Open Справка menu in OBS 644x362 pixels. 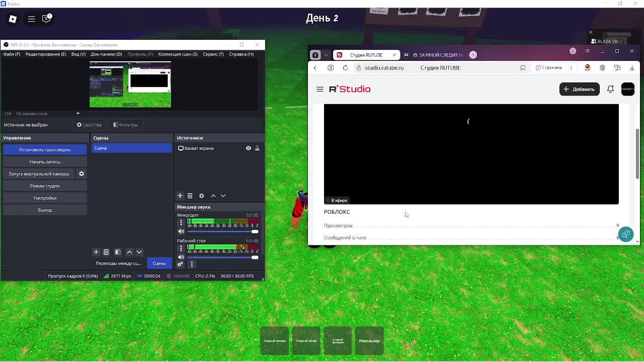click(242, 54)
